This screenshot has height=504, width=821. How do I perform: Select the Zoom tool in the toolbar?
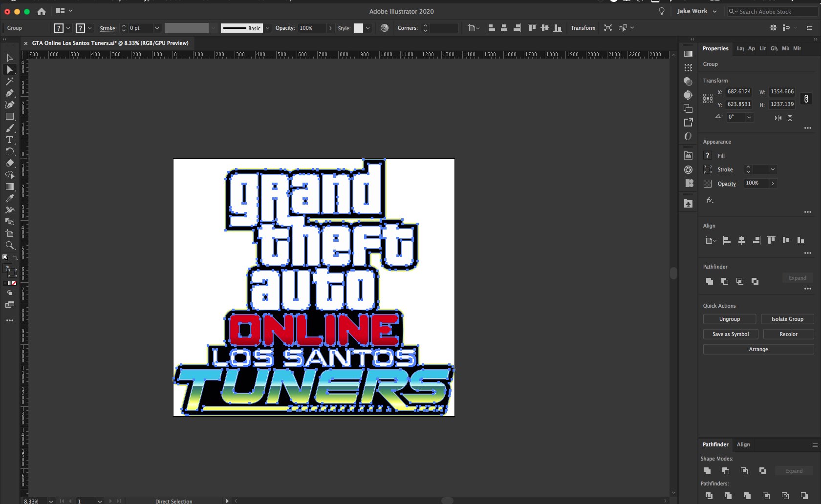(x=9, y=246)
